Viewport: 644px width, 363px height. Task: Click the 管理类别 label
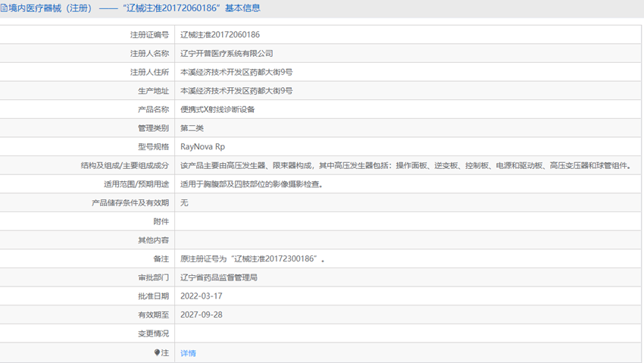[154, 128]
